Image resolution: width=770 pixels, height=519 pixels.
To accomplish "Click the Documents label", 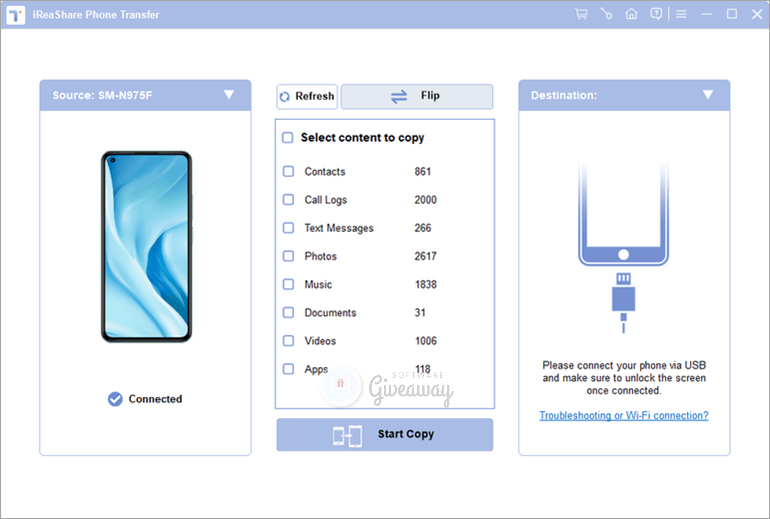I will [330, 313].
